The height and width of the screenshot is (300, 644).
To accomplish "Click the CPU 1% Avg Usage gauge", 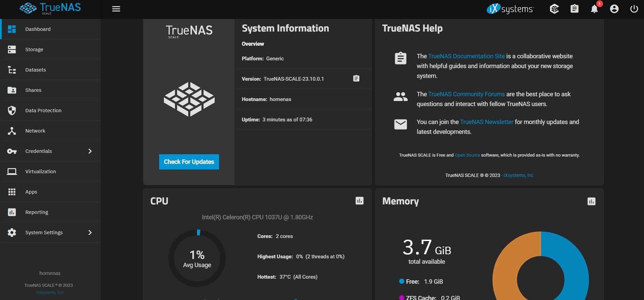I will tap(197, 259).
